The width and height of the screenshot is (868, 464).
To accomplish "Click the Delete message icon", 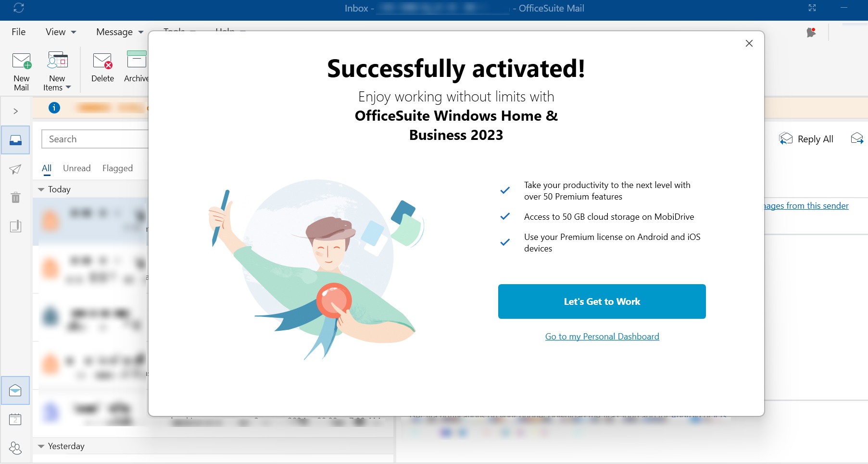I will point(102,62).
